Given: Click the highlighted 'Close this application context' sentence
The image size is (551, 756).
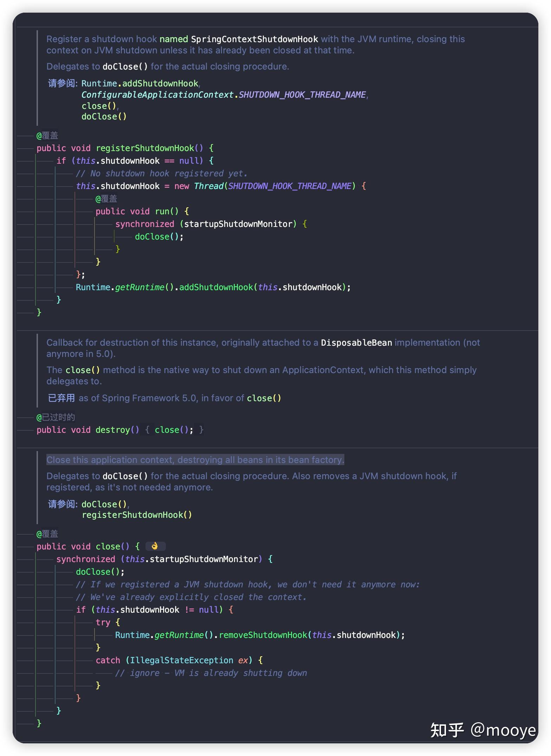Looking at the screenshot, I should pos(195,460).
